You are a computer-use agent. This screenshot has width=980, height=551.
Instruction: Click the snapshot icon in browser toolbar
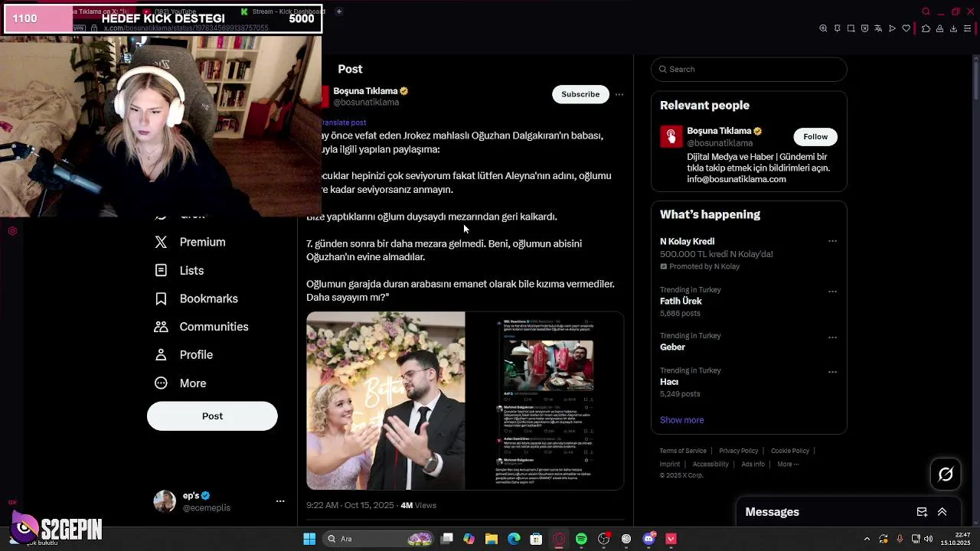pos(851,28)
